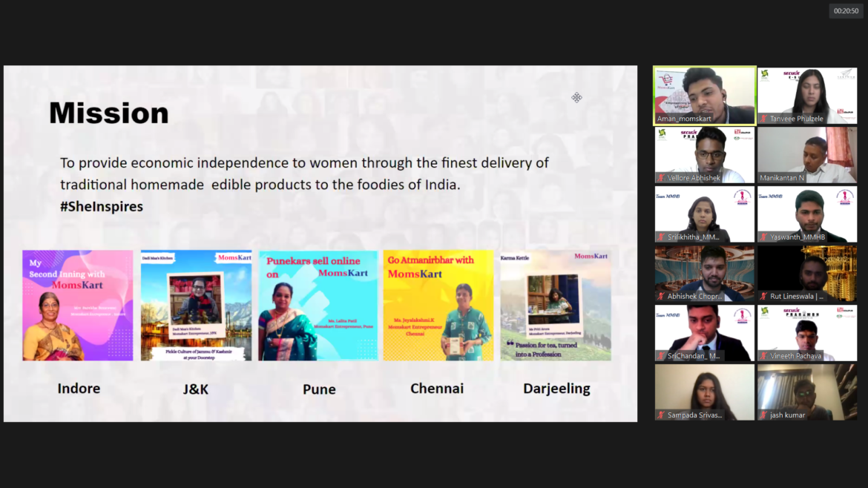This screenshot has width=868, height=488.
Task: Click the Indore MomsKart poster image
Action: click(78, 305)
